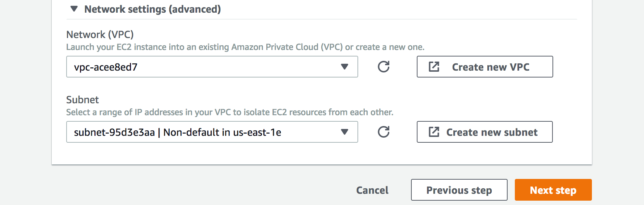Click external-link icon beside Create new subnet
This screenshot has width=644, height=205.
[434, 132]
